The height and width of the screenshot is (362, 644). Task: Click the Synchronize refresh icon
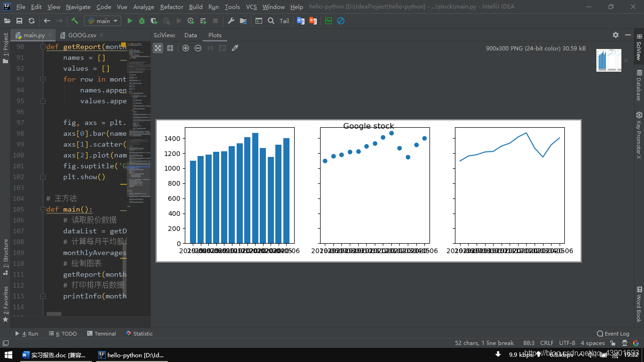[x=32, y=21]
